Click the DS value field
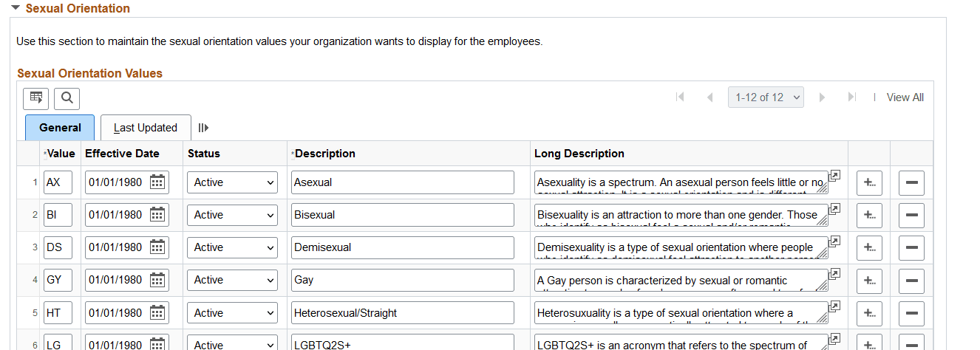980x350 pixels. click(x=58, y=247)
